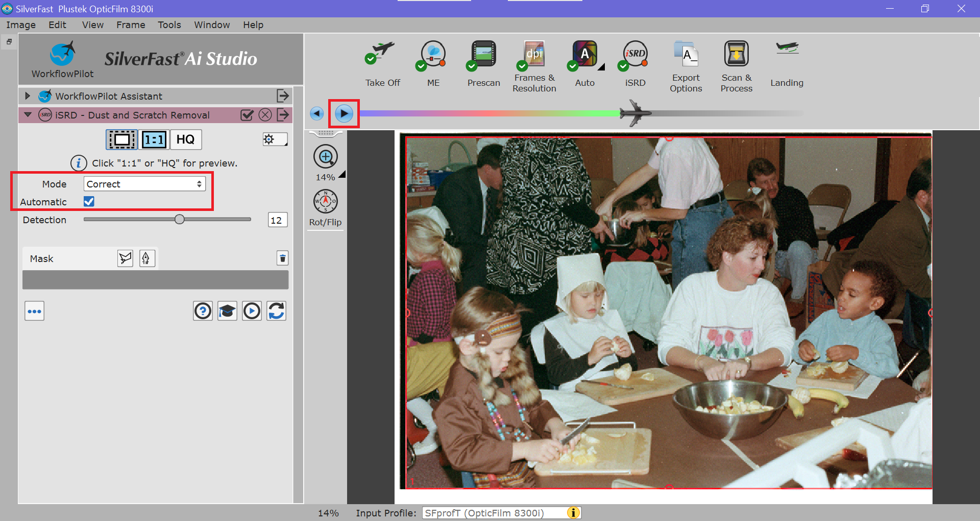
Task: Open the Image menu
Action: pos(21,25)
